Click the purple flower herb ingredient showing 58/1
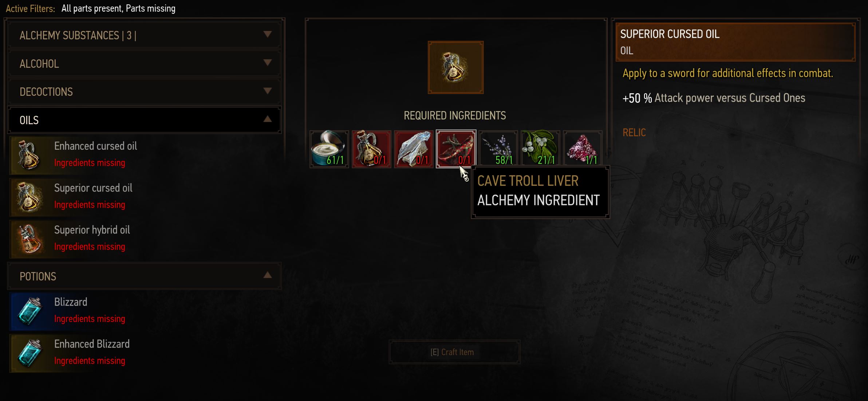 click(498, 149)
